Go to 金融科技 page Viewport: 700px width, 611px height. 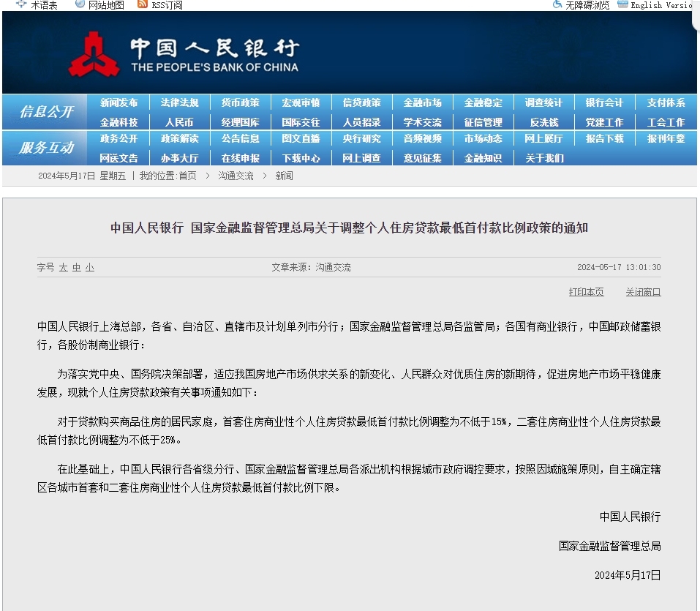(118, 122)
